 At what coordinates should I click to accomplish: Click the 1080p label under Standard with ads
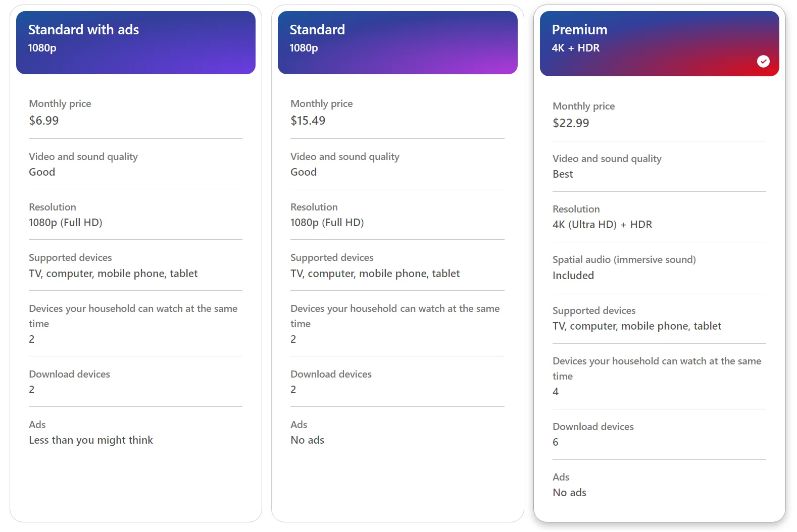[42, 48]
